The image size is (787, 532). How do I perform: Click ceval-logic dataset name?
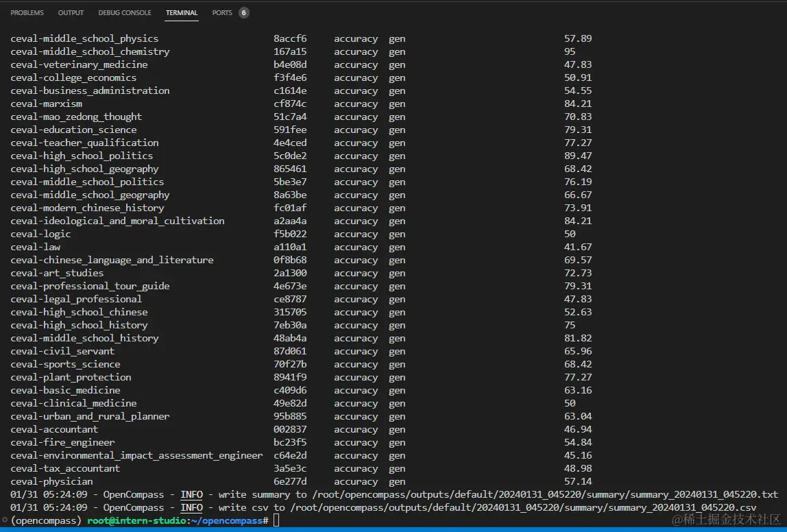[x=40, y=234]
